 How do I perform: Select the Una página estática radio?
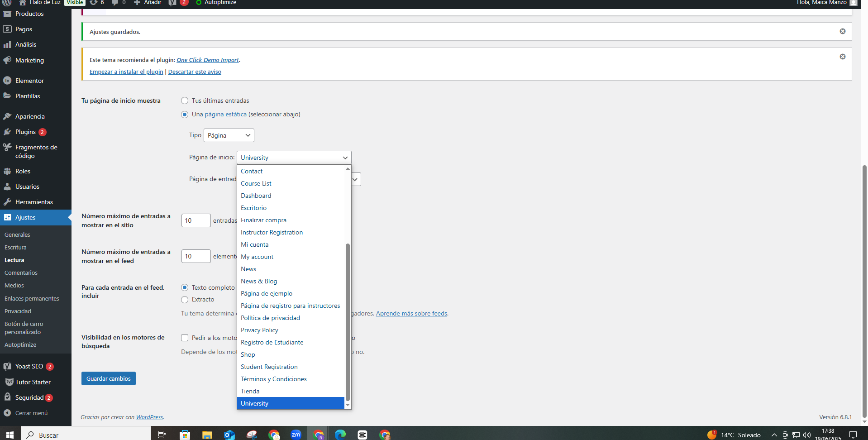[x=185, y=115]
